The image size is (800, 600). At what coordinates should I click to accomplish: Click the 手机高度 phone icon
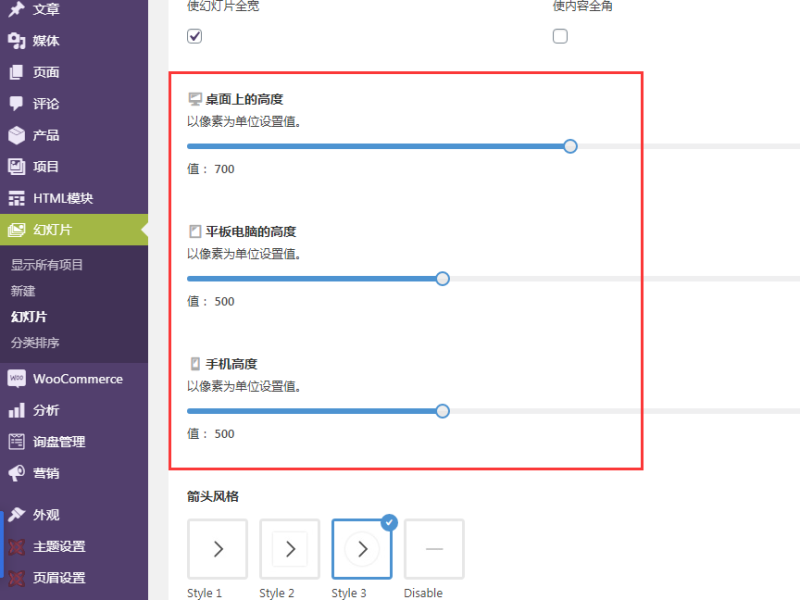194,364
